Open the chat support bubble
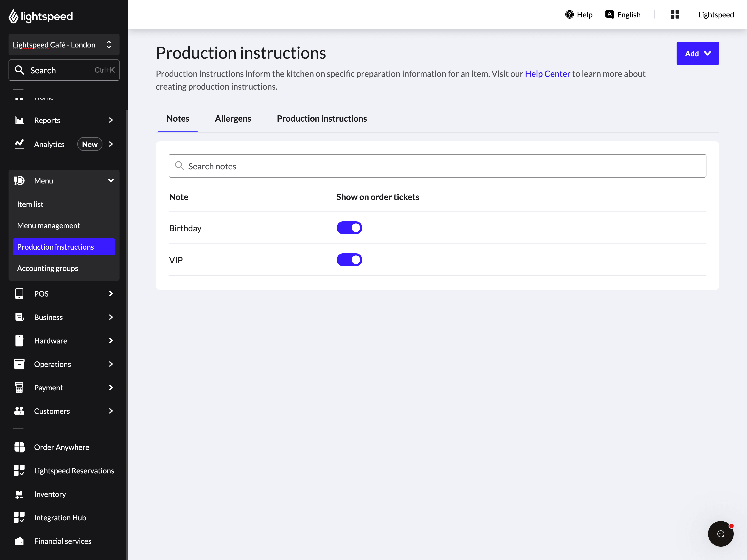 point(721,534)
